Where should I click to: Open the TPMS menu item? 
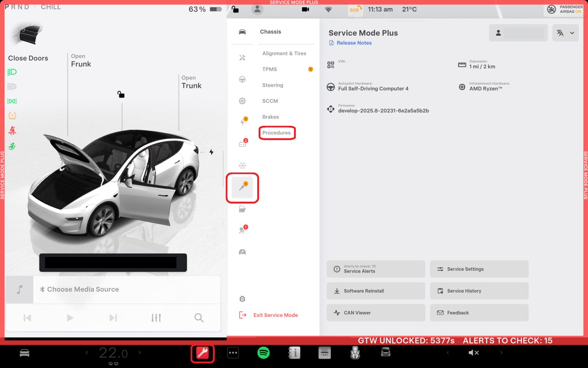[269, 70]
